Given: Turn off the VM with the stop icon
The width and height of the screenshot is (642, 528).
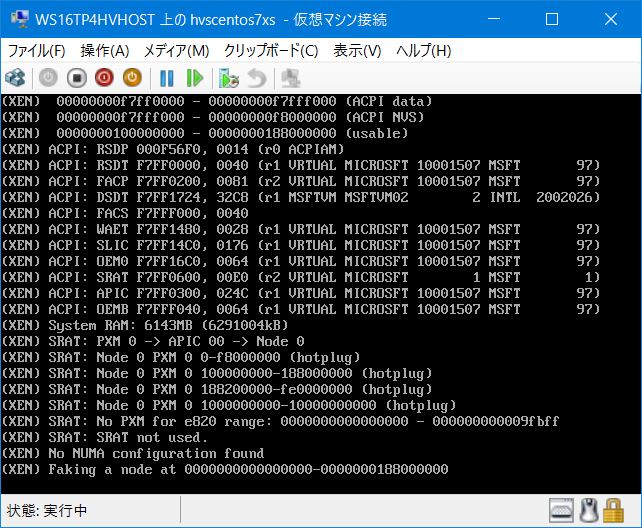Looking at the screenshot, I should 77,78.
